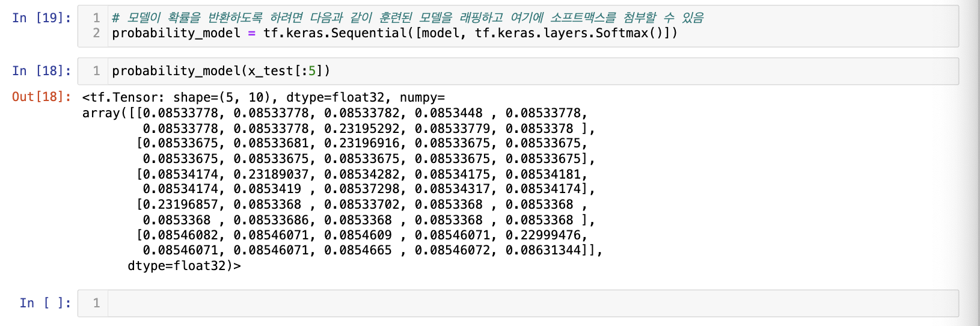Click the value 0.08533702 in the output
This screenshot has height=326, width=980.
[x=361, y=205]
